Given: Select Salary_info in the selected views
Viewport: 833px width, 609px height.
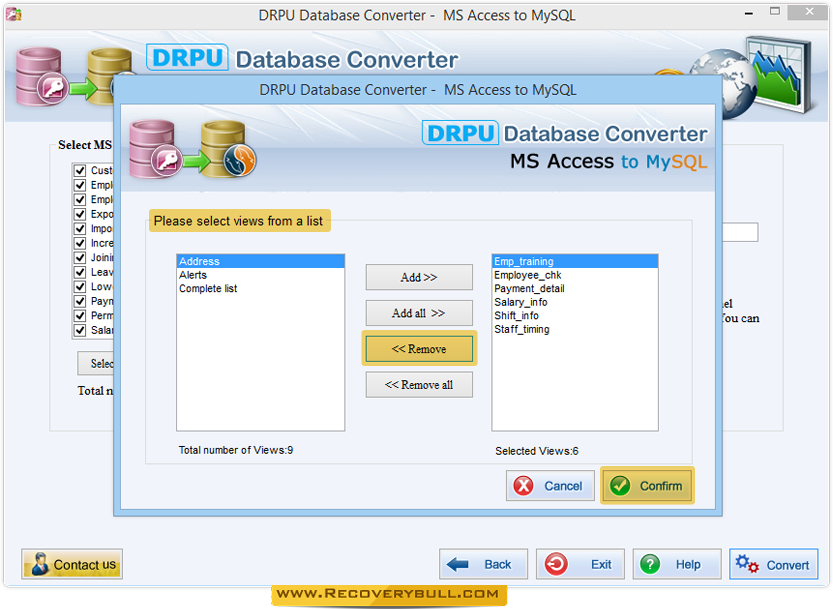Looking at the screenshot, I should coord(575,302).
